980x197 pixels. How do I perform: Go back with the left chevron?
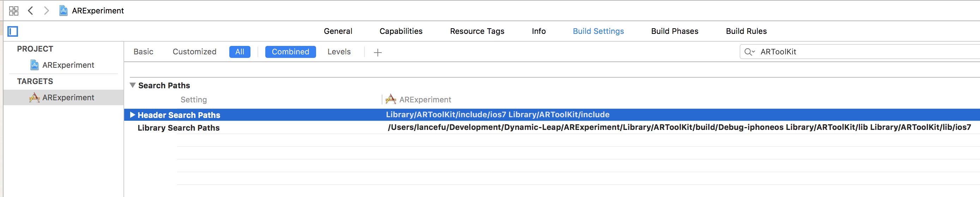(31, 11)
